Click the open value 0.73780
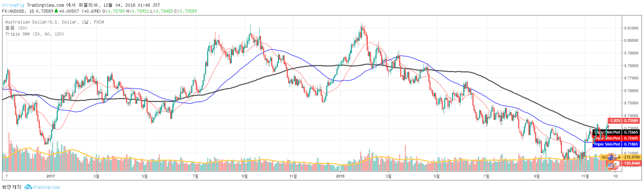644x193 pixels. [116, 11]
